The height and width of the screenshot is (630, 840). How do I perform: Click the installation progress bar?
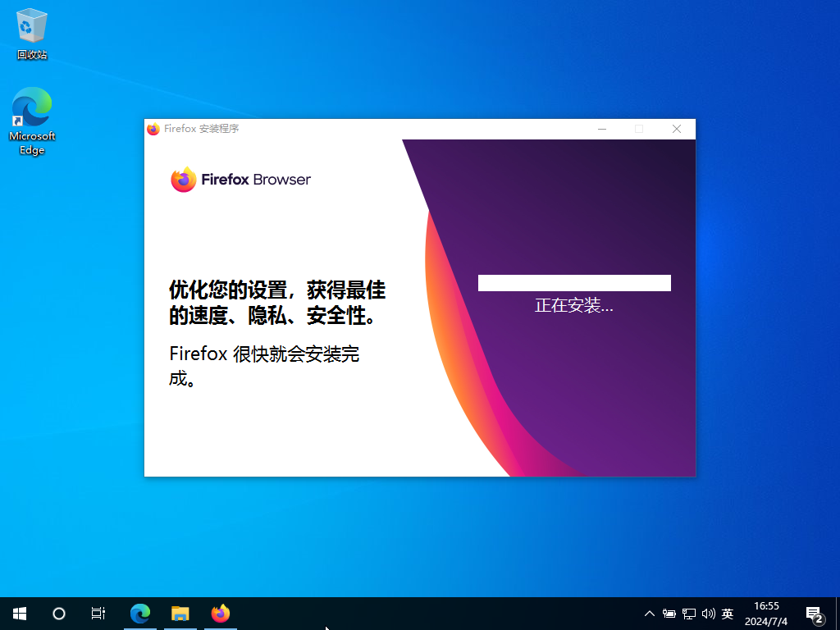point(574,282)
